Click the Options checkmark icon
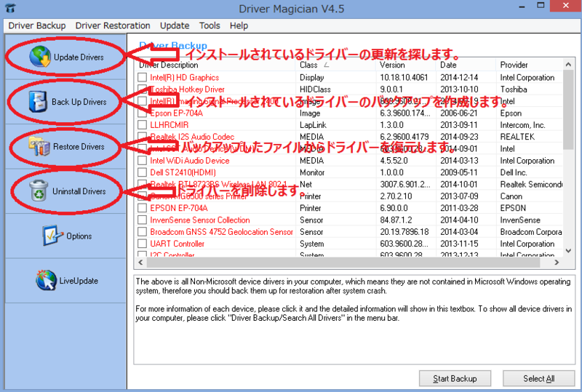582x392 pixels. click(x=51, y=236)
